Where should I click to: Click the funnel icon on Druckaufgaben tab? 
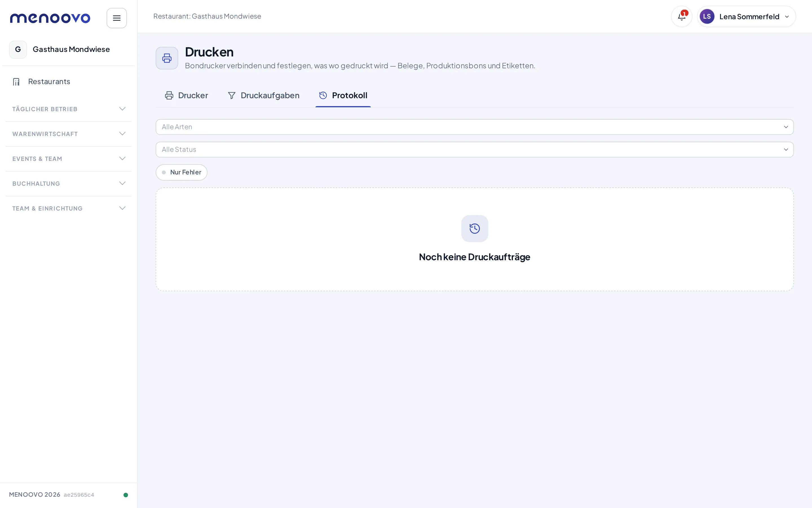click(231, 95)
